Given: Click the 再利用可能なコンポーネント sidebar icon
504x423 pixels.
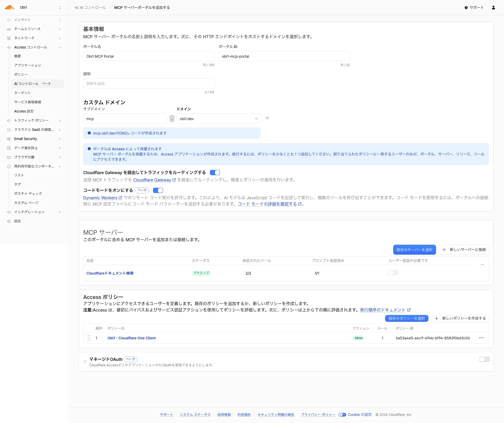Looking at the screenshot, I should pyautogui.click(x=9, y=167).
